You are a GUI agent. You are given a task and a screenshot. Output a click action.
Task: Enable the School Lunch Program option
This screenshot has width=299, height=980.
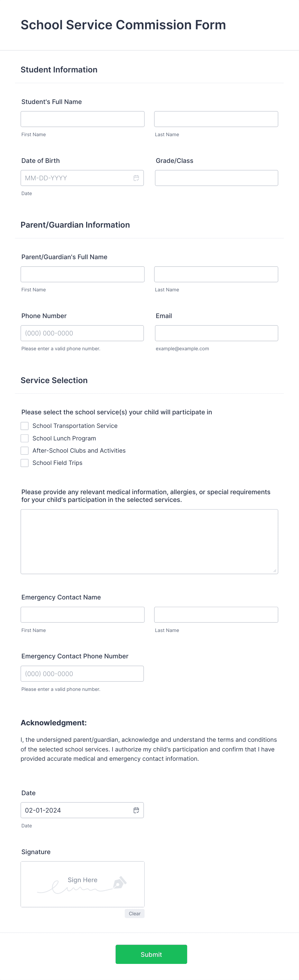[x=24, y=438]
